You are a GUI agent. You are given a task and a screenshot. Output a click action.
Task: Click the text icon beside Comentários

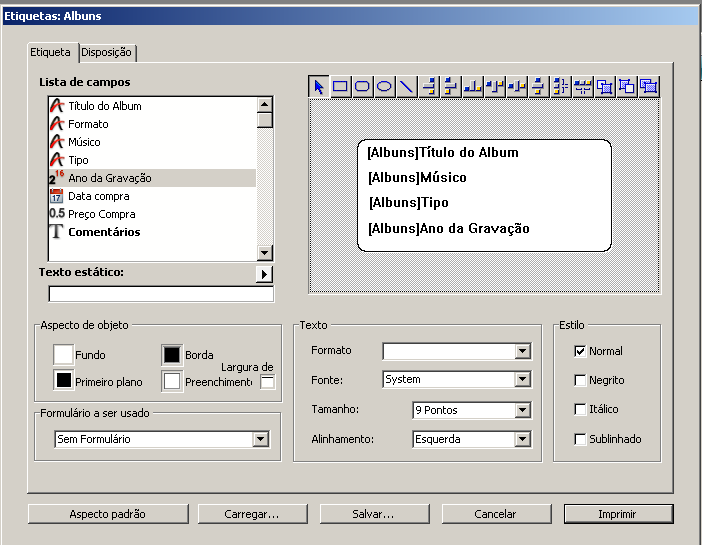[x=57, y=232]
